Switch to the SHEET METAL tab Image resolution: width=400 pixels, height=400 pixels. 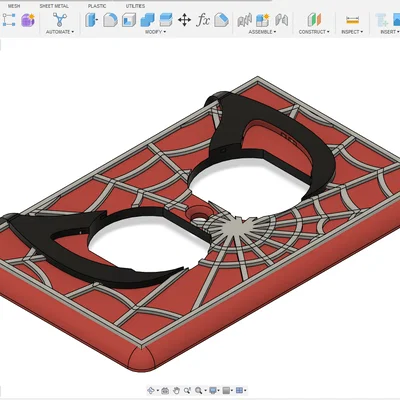(54, 6)
